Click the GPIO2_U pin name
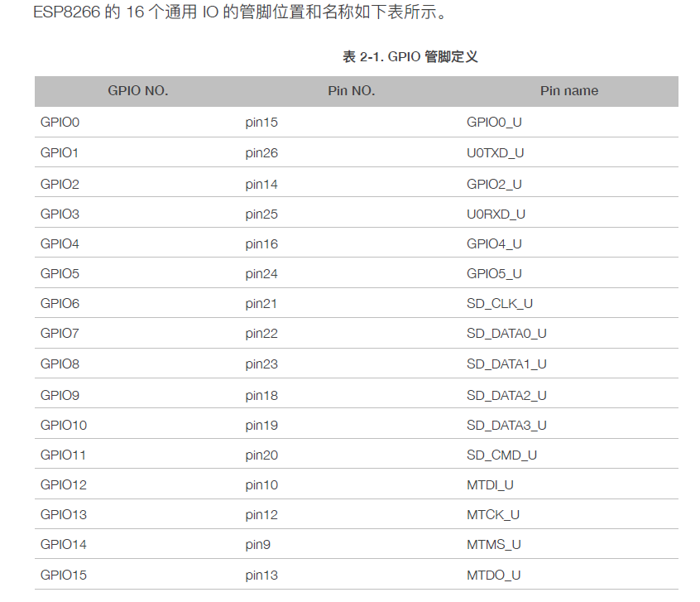The height and width of the screenshot is (602, 700). 494,184
